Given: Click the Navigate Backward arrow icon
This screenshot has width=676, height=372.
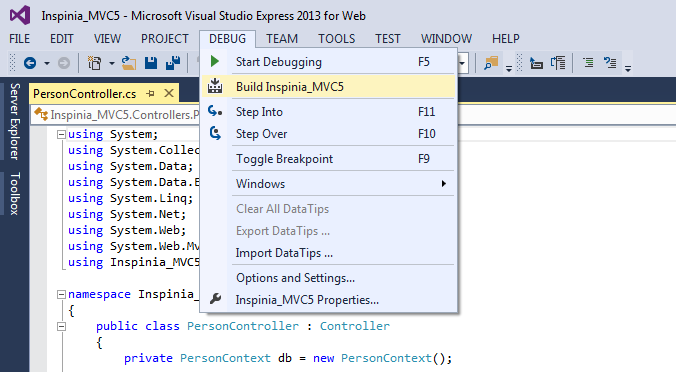Looking at the screenshot, I should pyautogui.click(x=30, y=63).
